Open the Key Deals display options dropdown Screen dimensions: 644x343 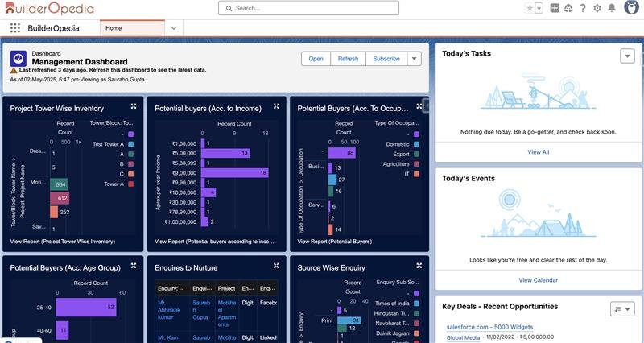[622, 309]
